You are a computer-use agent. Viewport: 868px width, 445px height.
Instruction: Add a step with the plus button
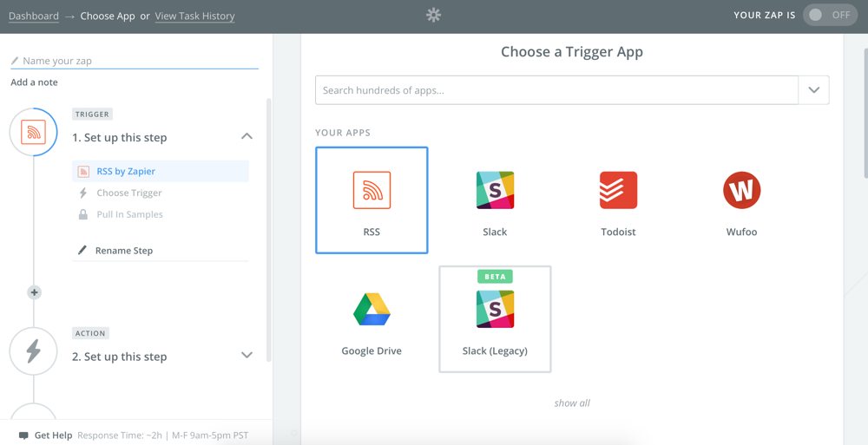(x=35, y=292)
